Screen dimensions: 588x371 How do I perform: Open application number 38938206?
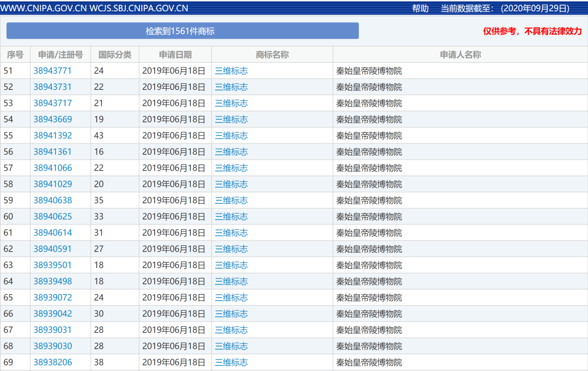point(53,362)
